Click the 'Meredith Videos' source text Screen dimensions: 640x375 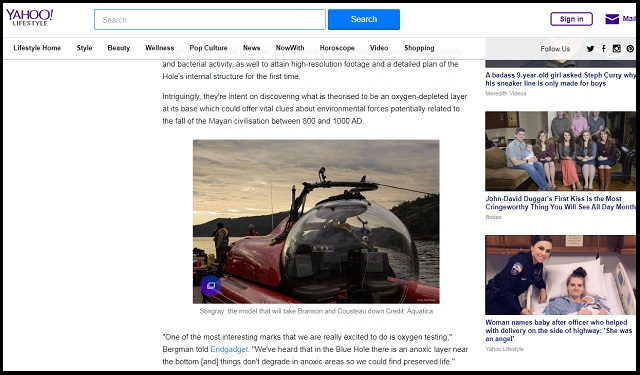point(506,93)
